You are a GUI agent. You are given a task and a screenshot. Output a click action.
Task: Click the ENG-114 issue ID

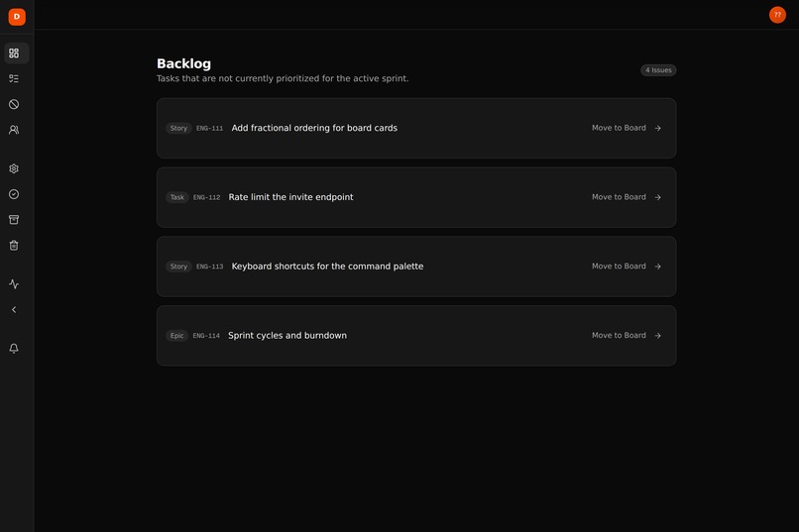206,336
